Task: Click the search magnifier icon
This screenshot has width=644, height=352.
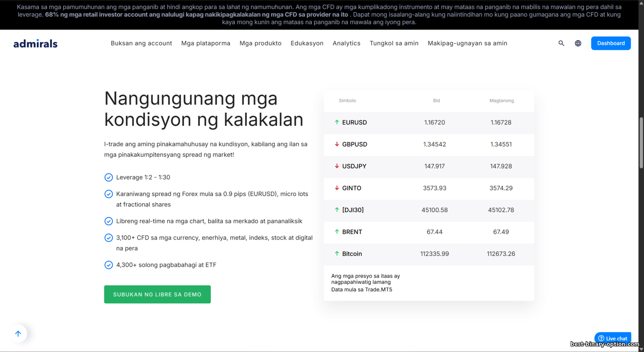Action: tap(561, 43)
